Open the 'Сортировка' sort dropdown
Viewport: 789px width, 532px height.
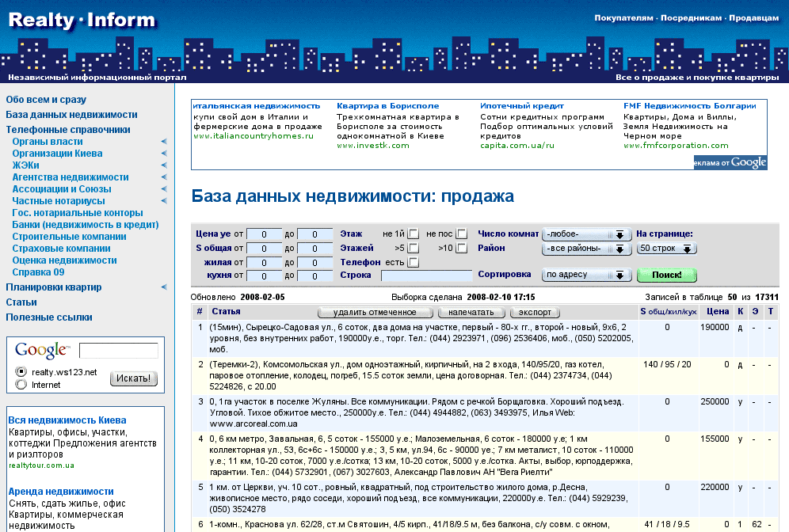point(585,275)
